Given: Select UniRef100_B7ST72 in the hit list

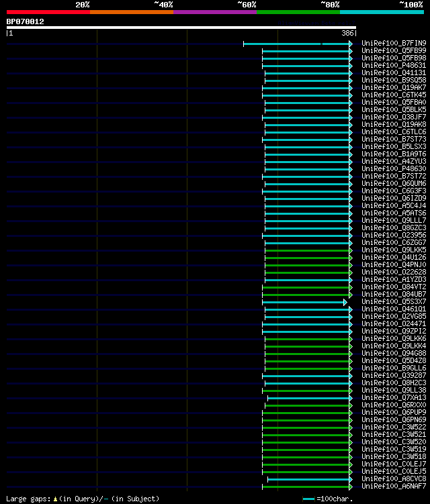Looking at the screenshot, I should click(x=394, y=176).
